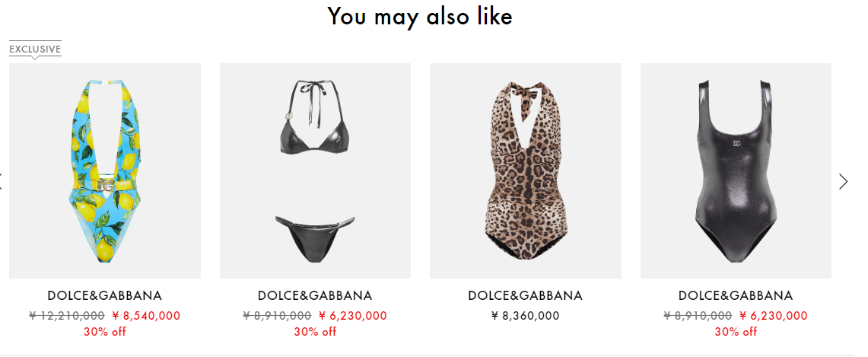This screenshot has width=868, height=357.
Task: Click DOLCE&GABBANA under leopard swimsuit
Action: [526, 295]
